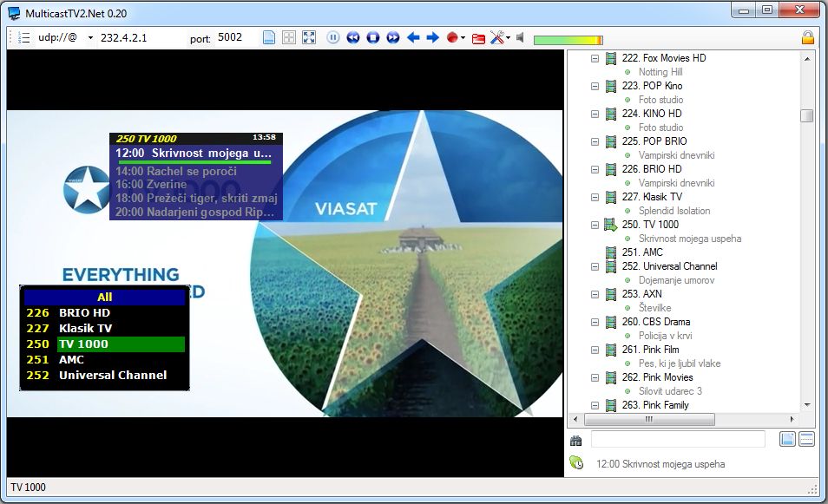Click the padlock lock icon
Viewport: 828px width, 504px height.
(x=807, y=37)
